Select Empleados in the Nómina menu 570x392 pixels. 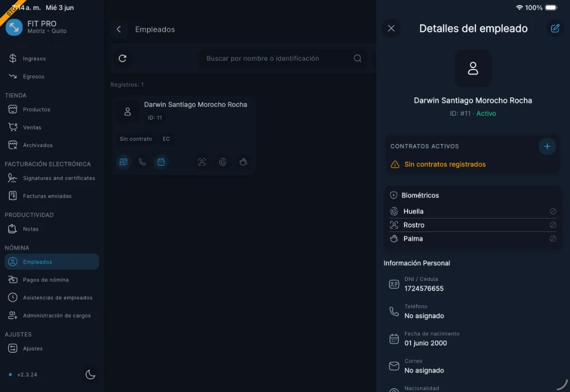pos(52,262)
